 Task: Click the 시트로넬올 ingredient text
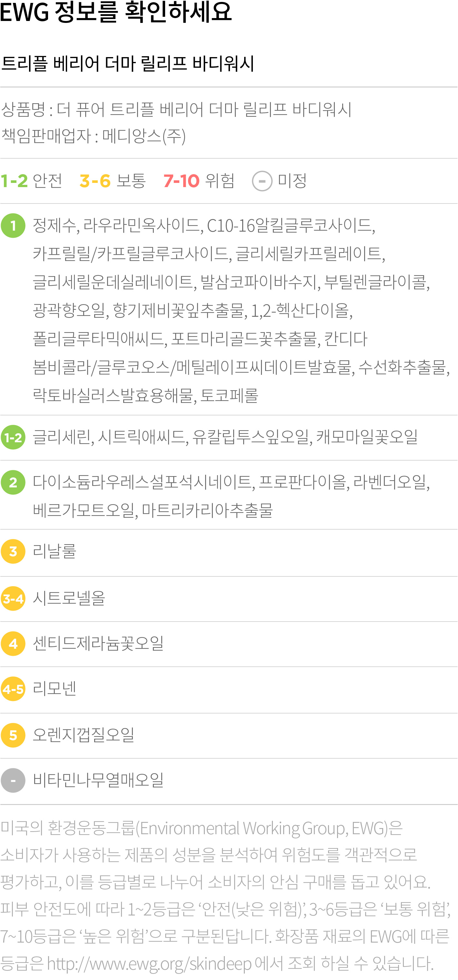click(x=69, y=598)
